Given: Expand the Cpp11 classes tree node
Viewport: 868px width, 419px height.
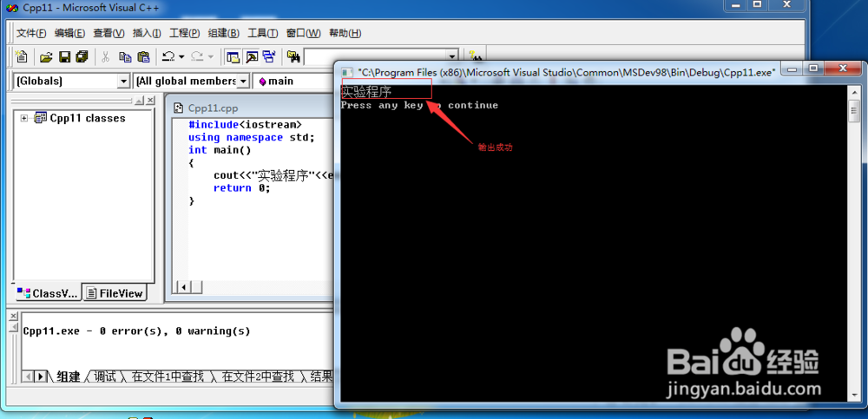Looking at the screenshot, I should (x=23, y=119).
